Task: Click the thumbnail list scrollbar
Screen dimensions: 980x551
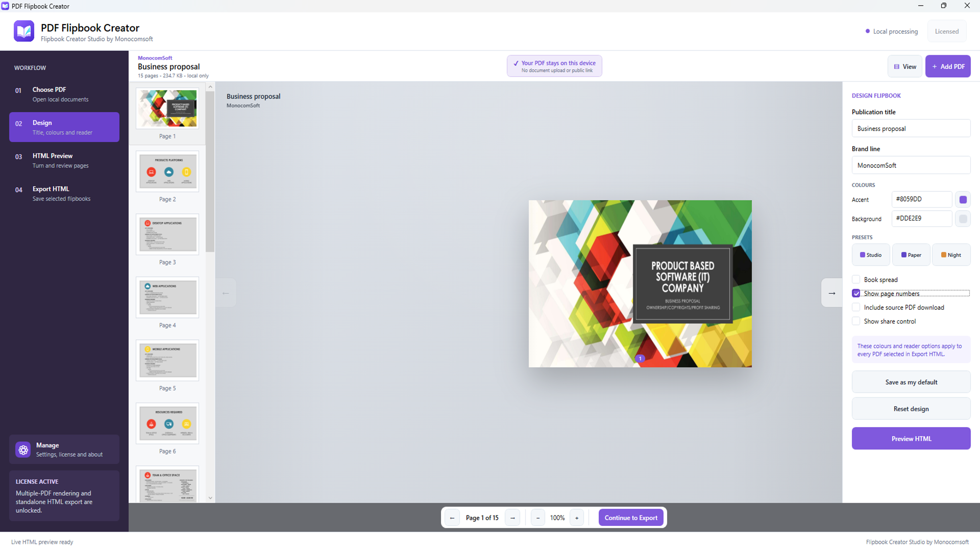Action: point(210,172)
